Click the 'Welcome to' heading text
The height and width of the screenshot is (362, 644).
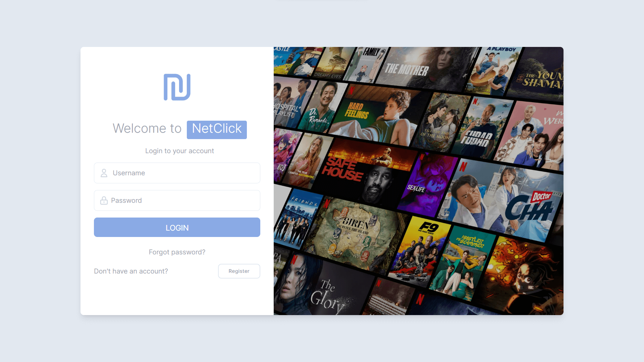147,129
